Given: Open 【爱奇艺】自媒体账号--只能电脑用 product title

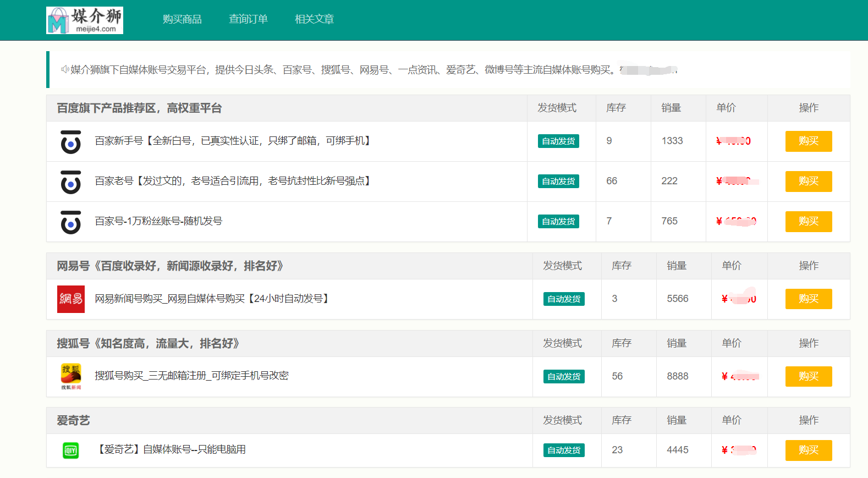Looking at the screenshot, I should [171, 449].
